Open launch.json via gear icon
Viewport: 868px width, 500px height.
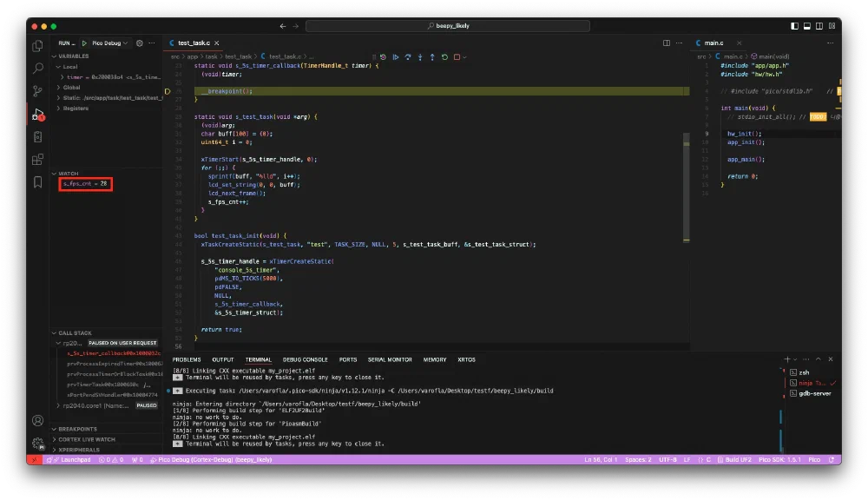[x=139, y=43]
